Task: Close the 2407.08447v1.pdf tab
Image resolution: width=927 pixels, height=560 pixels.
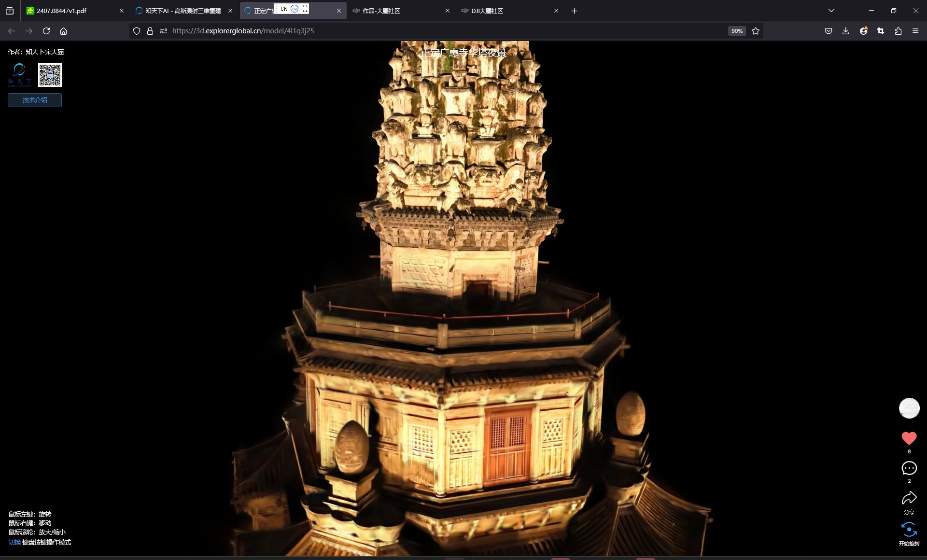Action: 122,11
